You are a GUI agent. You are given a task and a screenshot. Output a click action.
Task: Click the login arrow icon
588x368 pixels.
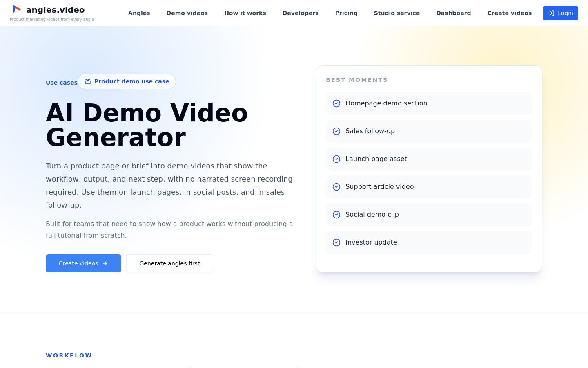click(x=551, y=13)
